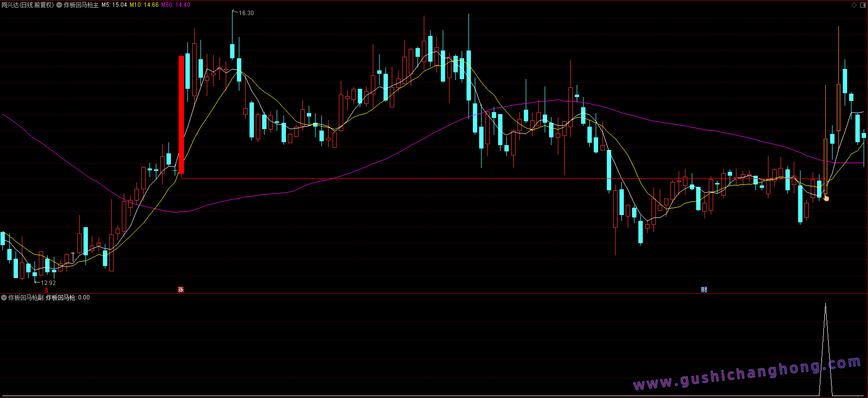The image size is (868, 398).
Task: Select the 炸板回马枪主 indicator name
Action: (81, 5)
